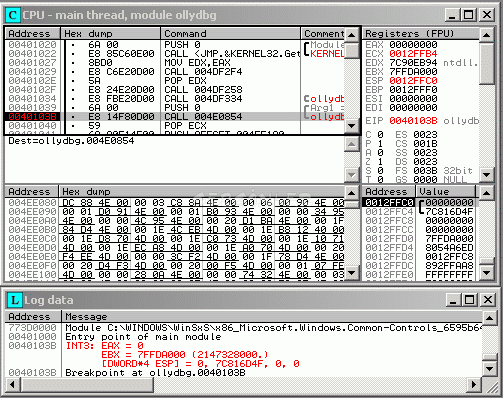The image size is (503, 398).
Task: Click info pane scroll up arrow
Action: click(352, 144)
